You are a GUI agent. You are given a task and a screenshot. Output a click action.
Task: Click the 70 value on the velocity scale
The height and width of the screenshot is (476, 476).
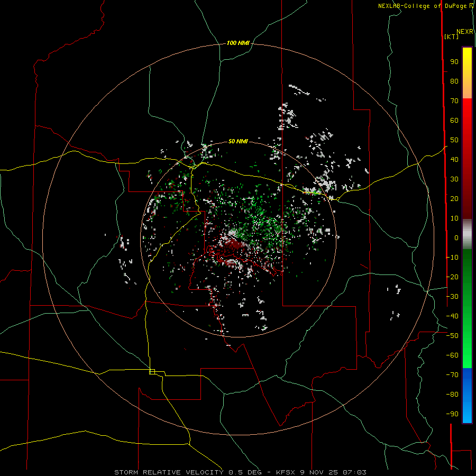[454, 101]
